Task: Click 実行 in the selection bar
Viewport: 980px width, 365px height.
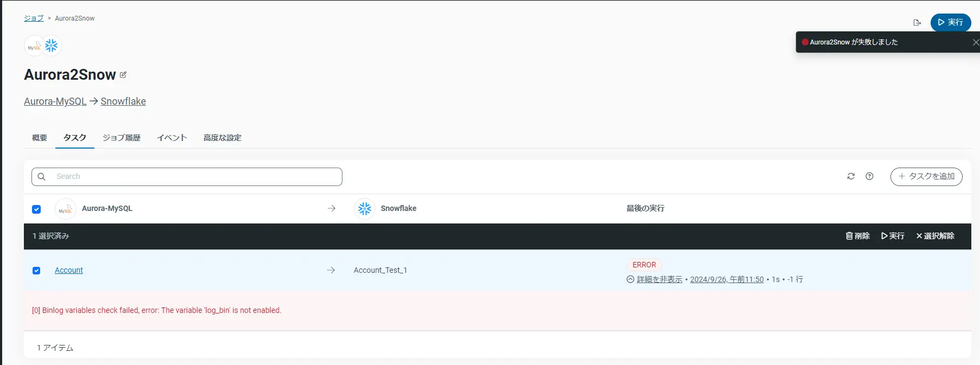Action: point(893,236)
